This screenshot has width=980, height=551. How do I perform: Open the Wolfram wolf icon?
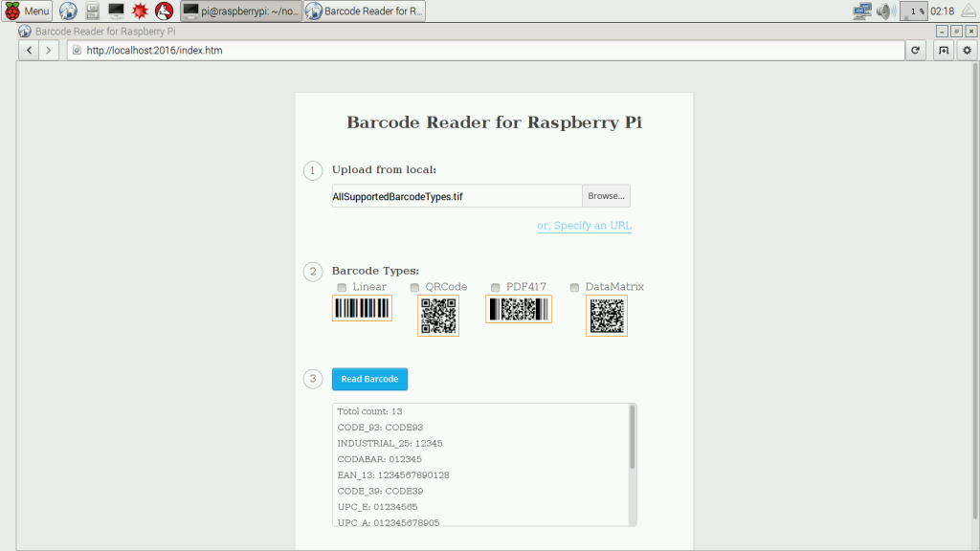pos(164,11)
